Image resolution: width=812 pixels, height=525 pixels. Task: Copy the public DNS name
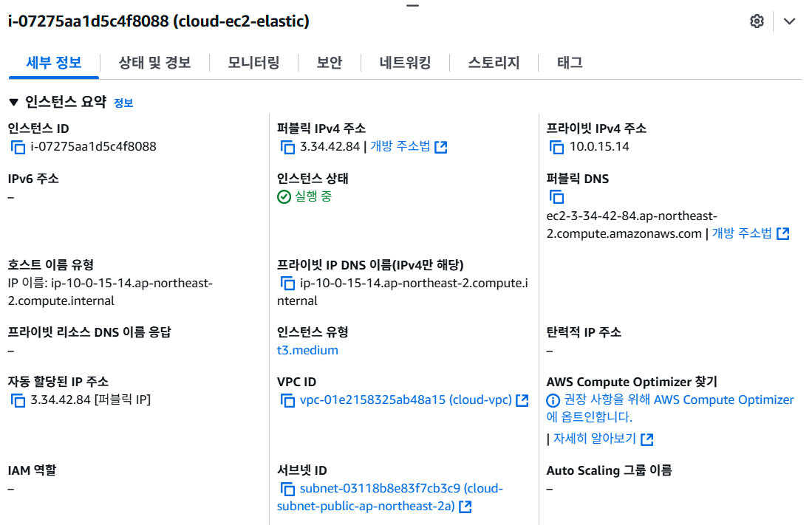pyautogui.click(x=557, y=197)
